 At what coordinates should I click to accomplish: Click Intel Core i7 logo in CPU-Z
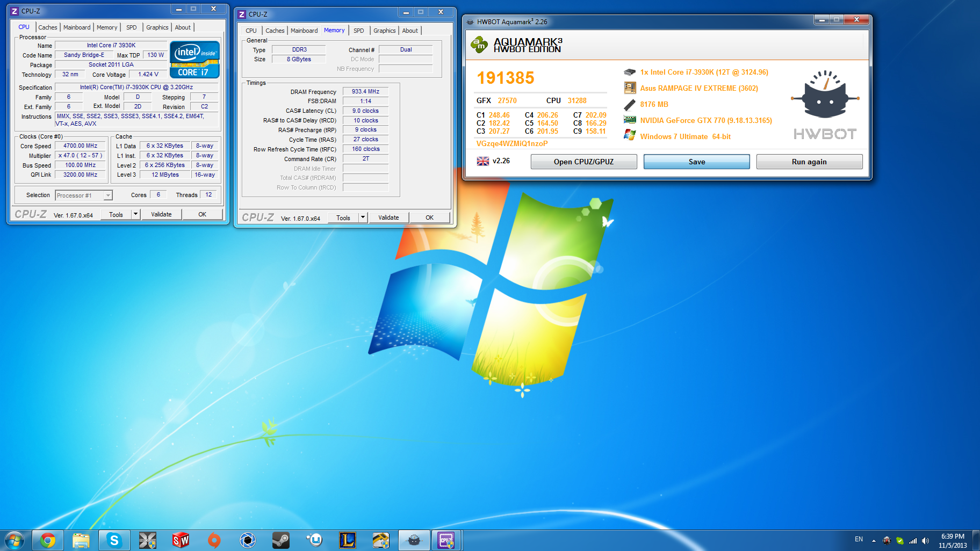(x=194, y=59)
